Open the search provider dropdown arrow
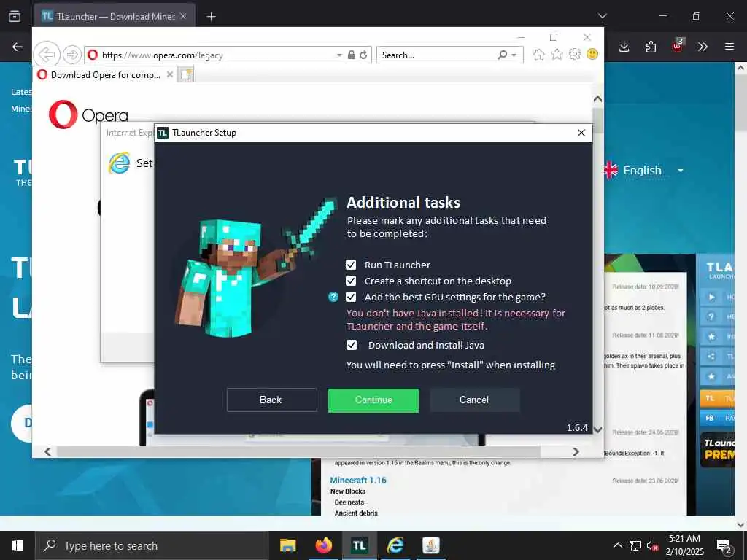The height and width of the screenshot is (560, 747). coord(514,55)
